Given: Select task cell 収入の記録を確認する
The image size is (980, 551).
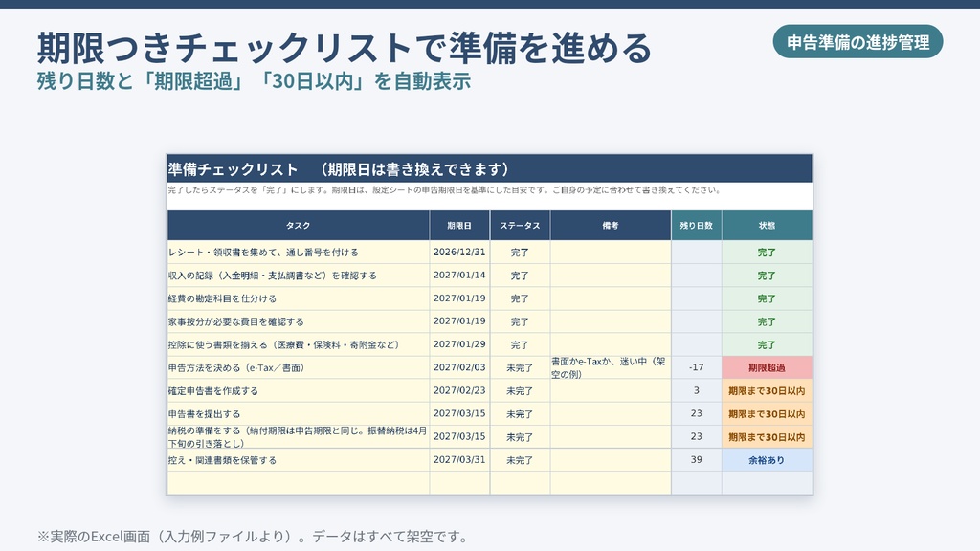Looking at the screenshot, I should (299, 275).
